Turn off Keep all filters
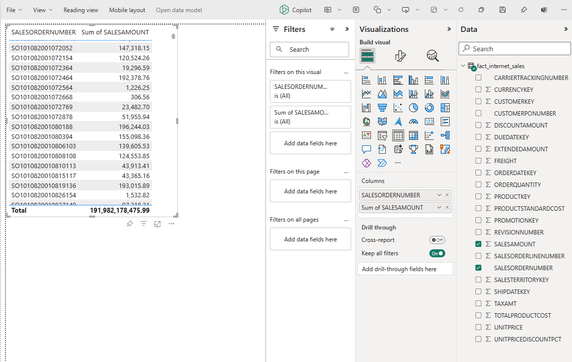The height and width of the screenshot is (362, 572). click(x=437, y=253)
